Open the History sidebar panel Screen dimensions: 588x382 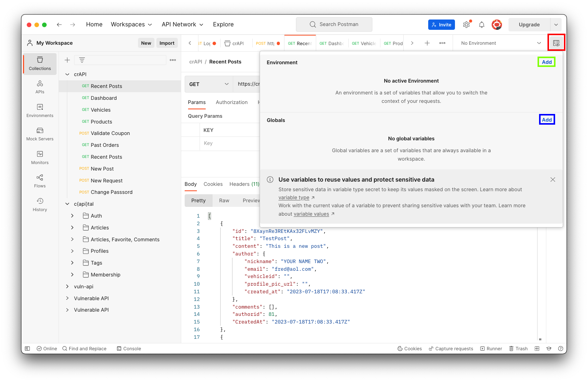tap(40, 205)
